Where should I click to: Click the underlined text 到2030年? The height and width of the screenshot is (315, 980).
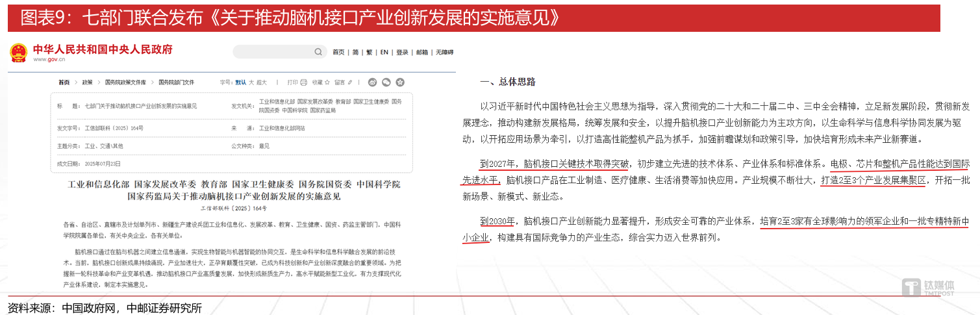[x=497, y=221]
